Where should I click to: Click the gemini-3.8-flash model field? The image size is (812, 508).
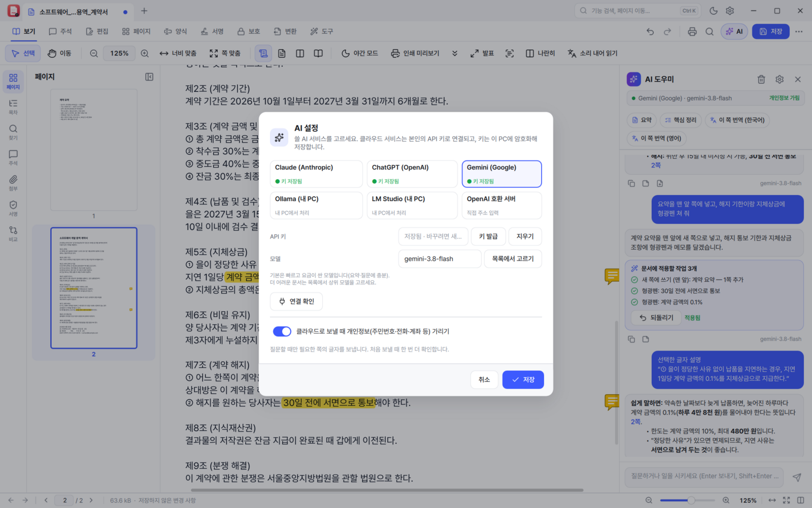(439, 259)
